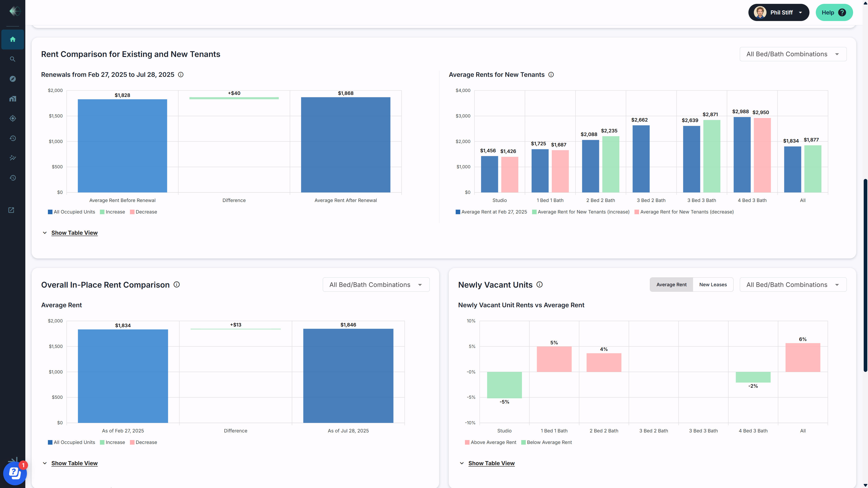The width and height of the screenshot is (868, 488).
Task: Open the chat support widget bubble
Action: (14, 473)
